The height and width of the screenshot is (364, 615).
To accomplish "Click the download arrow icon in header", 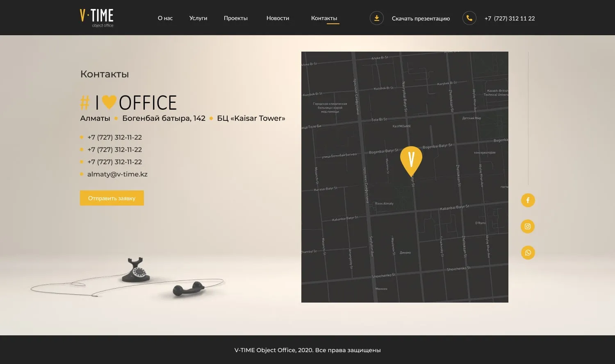I will tap(376, 18).
